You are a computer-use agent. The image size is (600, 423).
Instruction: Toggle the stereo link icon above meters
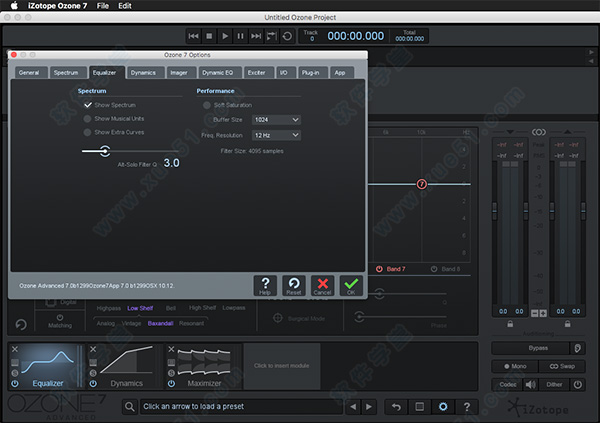[539, 132]
